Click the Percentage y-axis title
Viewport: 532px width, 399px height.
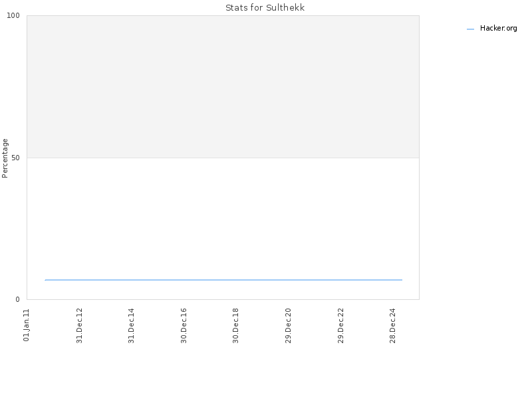[5, 158]
